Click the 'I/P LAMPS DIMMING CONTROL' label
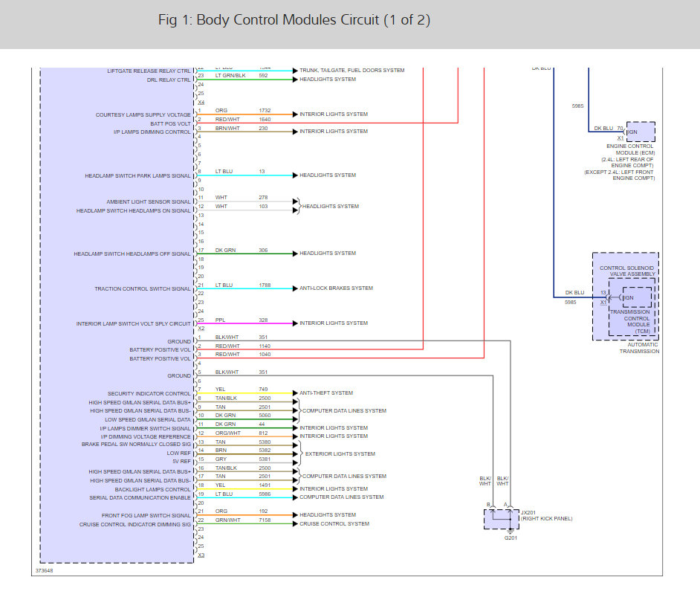The image size is (700, 594). (x=152, y=132)
